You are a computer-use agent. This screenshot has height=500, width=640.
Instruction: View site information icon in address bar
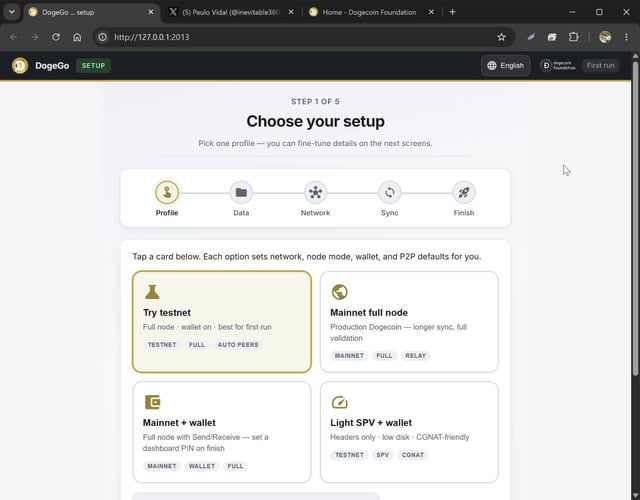point(102,37)
